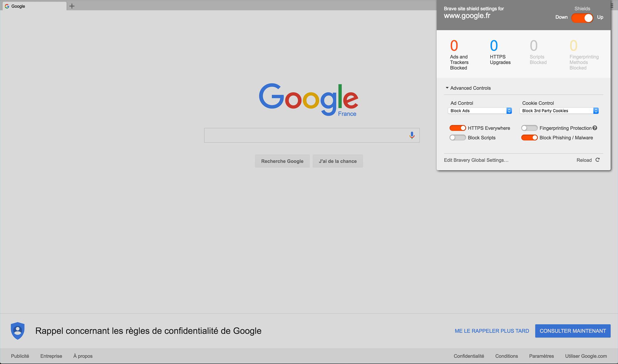This screenshot has width=618, height=364.
Task: Open the Cookie Control dropdown
Action: (559, 111)
